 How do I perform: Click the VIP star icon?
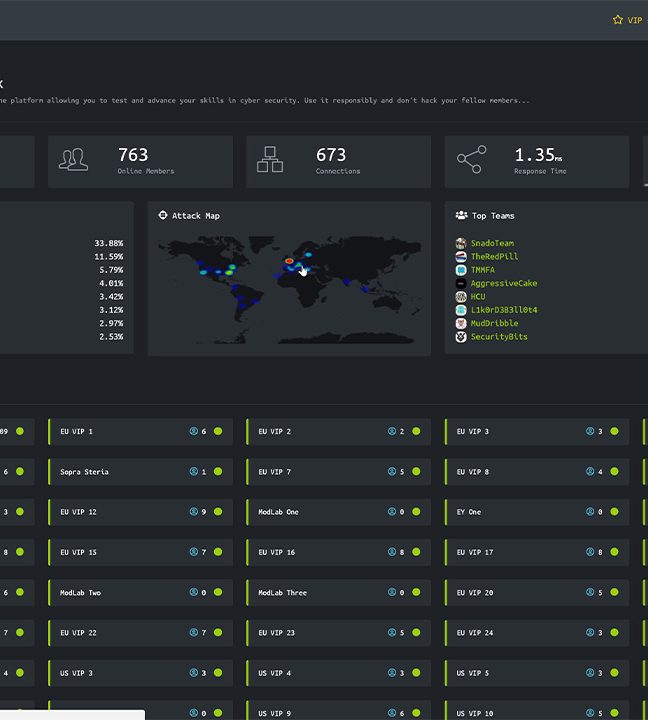(x=618, y=20)
